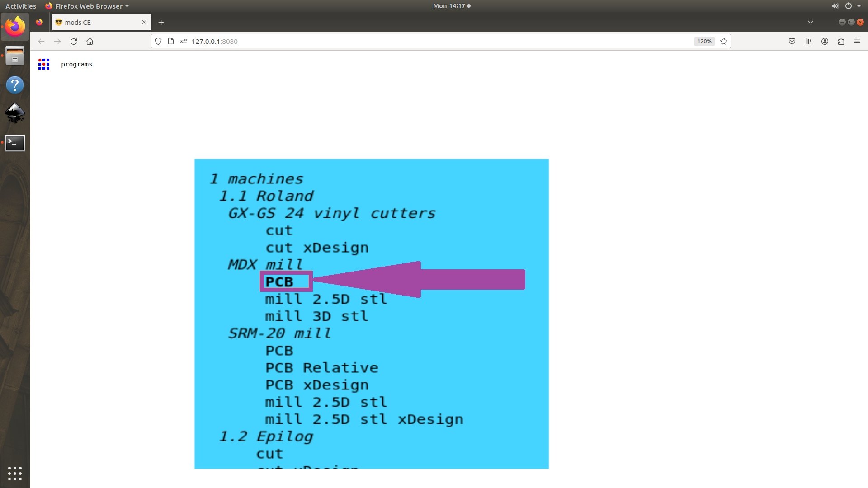Open the system power menu arrow
Viewport: 868px width, 488px height.
(x=859, y=6)
